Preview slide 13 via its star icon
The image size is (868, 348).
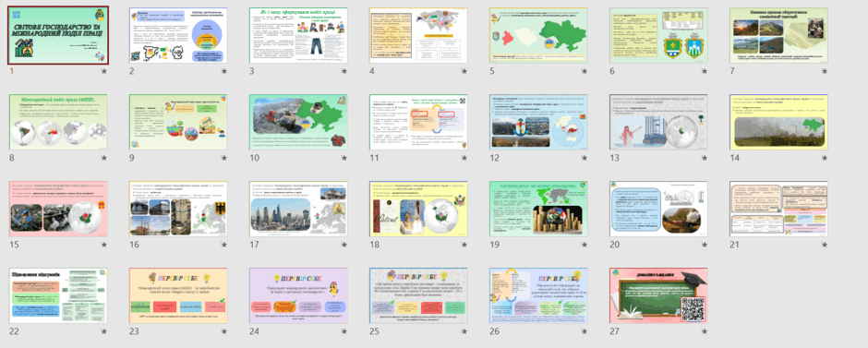click(705, 158)
